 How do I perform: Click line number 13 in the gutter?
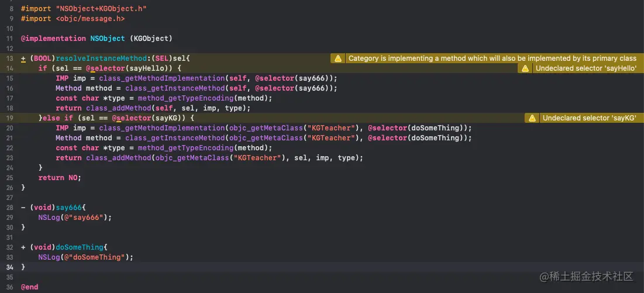(x=9, y=58)
